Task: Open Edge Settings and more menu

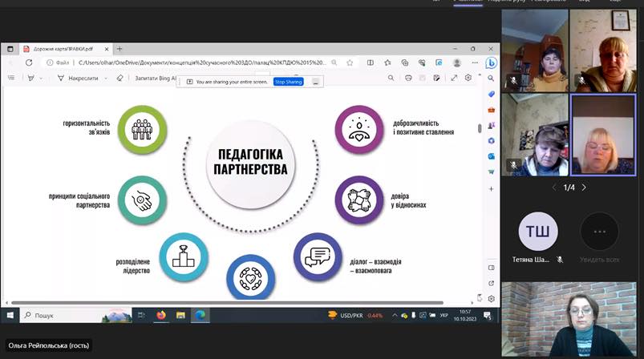Action: tap(475, 63)
